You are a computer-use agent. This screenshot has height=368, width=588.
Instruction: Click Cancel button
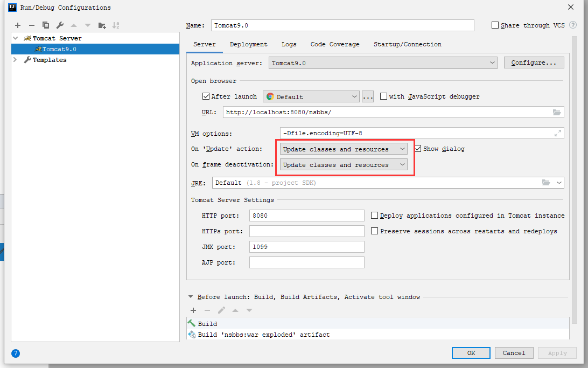click(514, 353)
